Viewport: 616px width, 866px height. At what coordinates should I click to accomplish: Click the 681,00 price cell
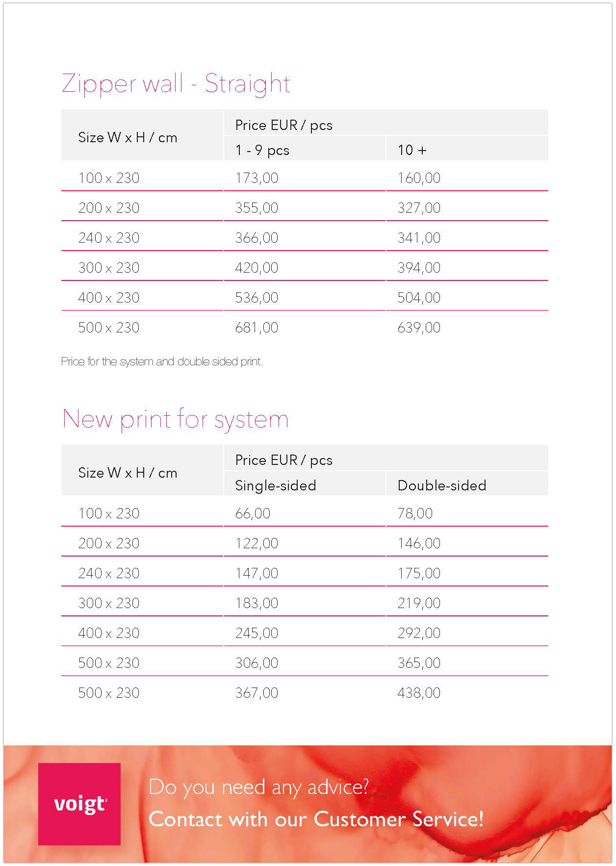pyautogui.click(x=257, y=328)
